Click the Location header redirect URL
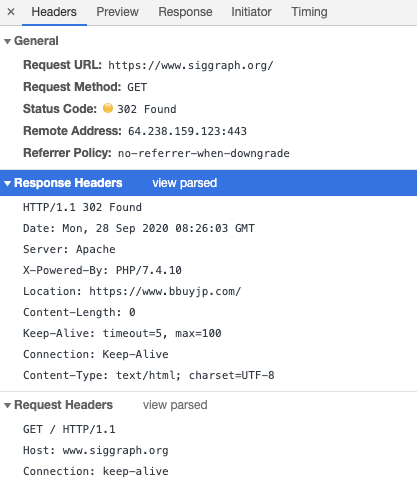The image size is (417, 484). point(165,291)
